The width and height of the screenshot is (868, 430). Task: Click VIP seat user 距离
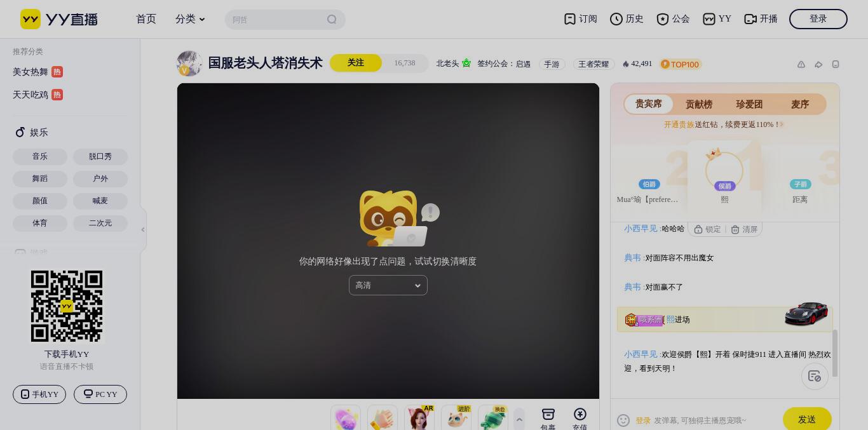[x=800, y=191]
